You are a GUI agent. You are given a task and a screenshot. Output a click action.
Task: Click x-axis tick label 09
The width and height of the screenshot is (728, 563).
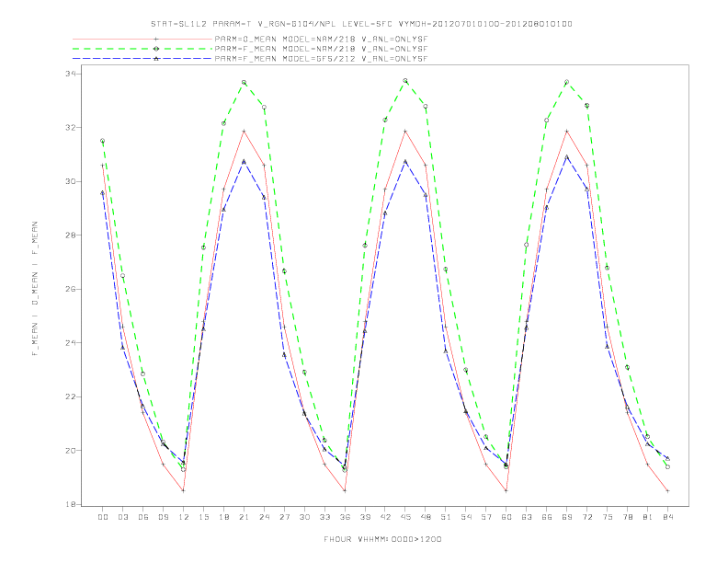163,517
